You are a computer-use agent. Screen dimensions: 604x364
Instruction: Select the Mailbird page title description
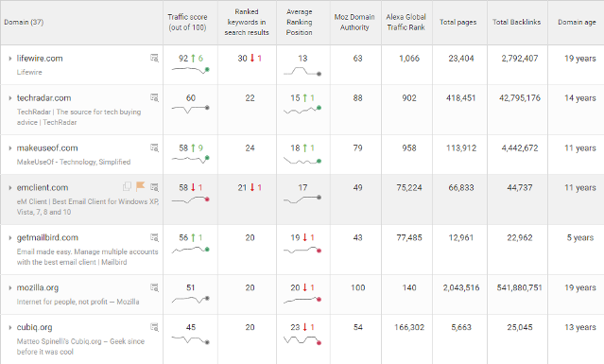tap(88, 256)
